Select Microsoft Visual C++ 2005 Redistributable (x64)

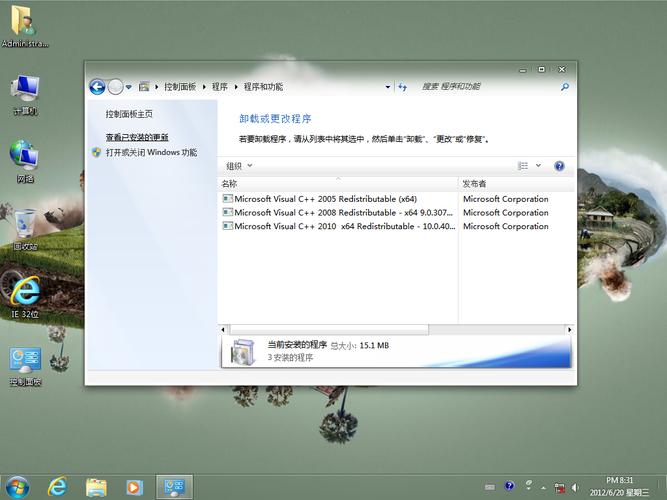(x=325, y=199)
